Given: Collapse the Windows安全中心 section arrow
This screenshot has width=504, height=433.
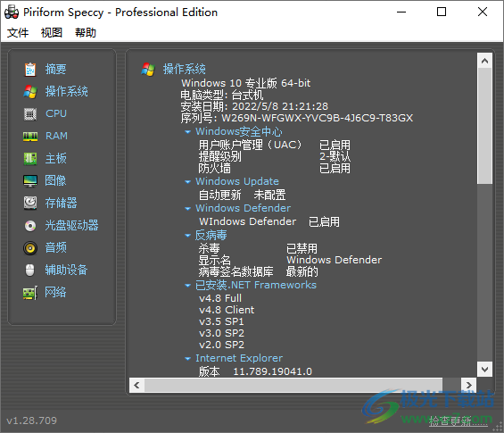Looking at the screenshot, I should 187,131.
